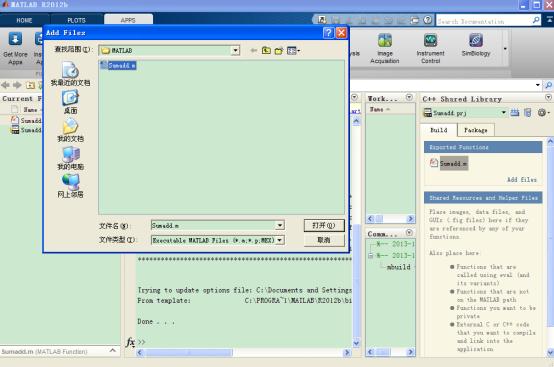Collapse the Sumadd.m details panel chevron
554x367 pixels.
[113, 351]
